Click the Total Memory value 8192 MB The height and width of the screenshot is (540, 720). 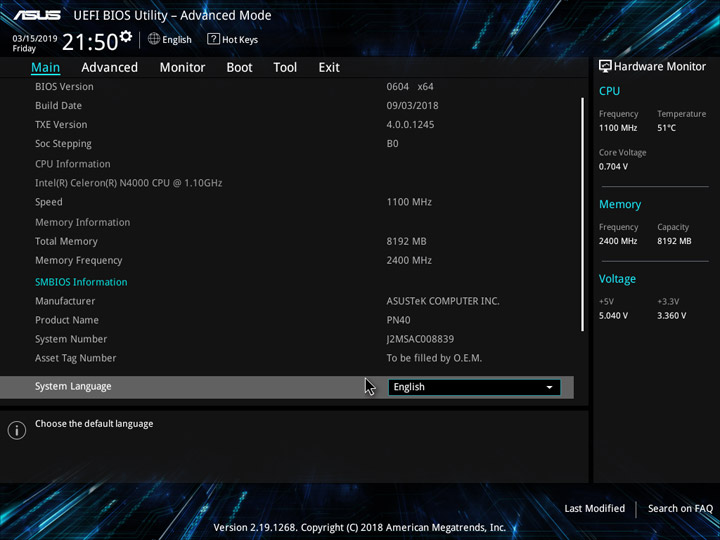pyautogui.click(x=406, y=241)
